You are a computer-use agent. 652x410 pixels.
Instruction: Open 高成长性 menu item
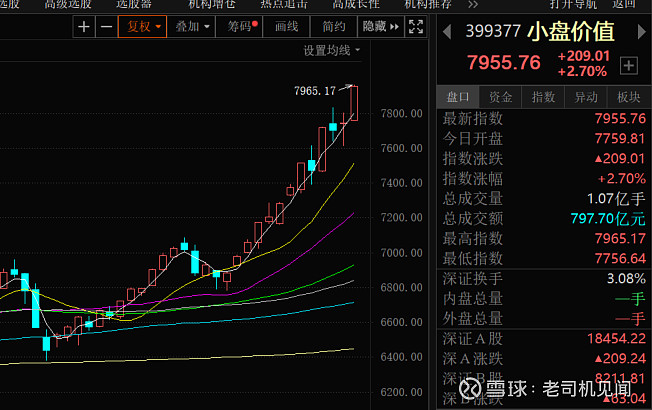(356, 4)
